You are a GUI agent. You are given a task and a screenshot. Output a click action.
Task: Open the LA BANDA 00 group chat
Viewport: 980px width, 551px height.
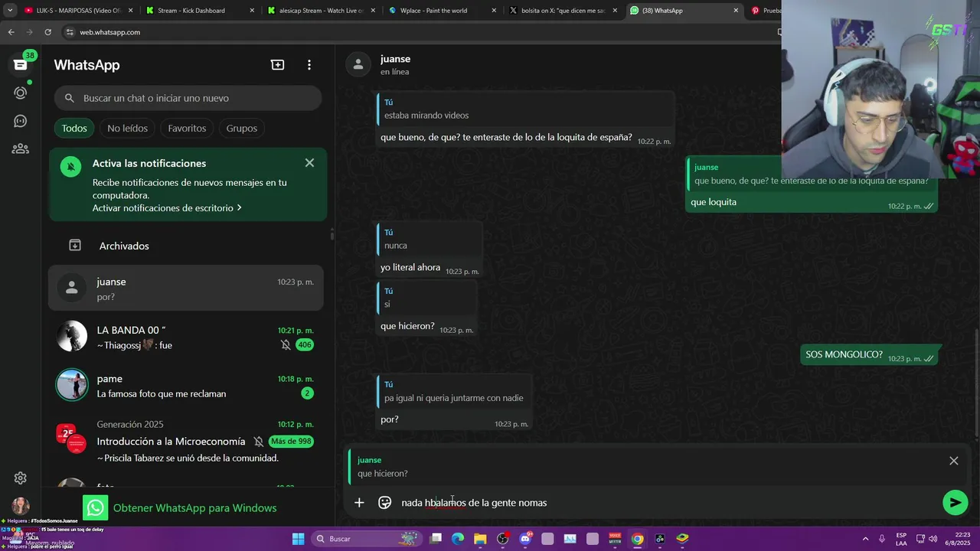186,337
